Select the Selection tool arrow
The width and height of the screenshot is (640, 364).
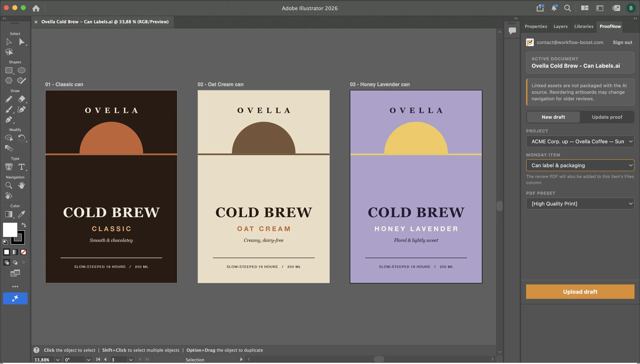coord(9,42)
